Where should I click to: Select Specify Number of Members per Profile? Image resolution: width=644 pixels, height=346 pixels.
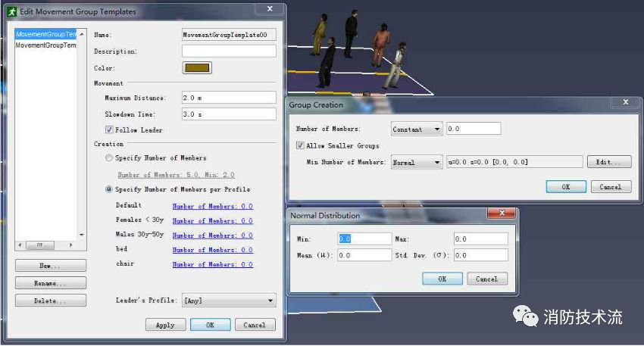click(x=110, y=189)
